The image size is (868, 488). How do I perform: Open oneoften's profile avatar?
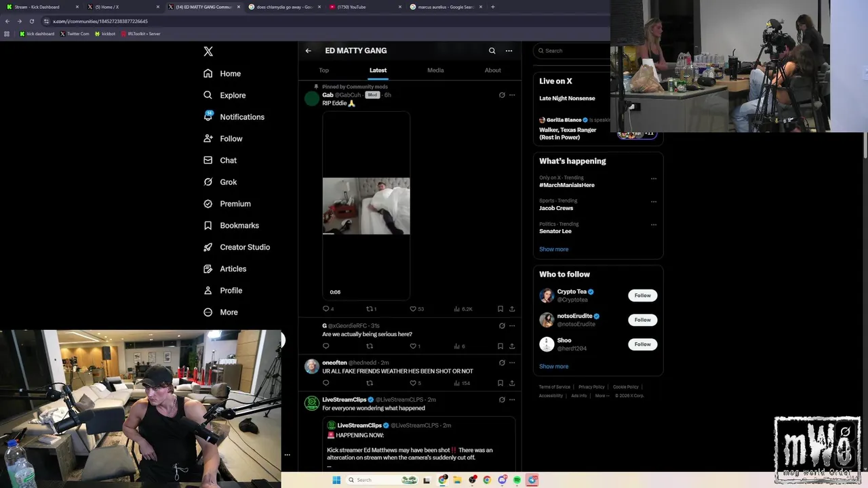pyautogui.click(x=312, y=367)
